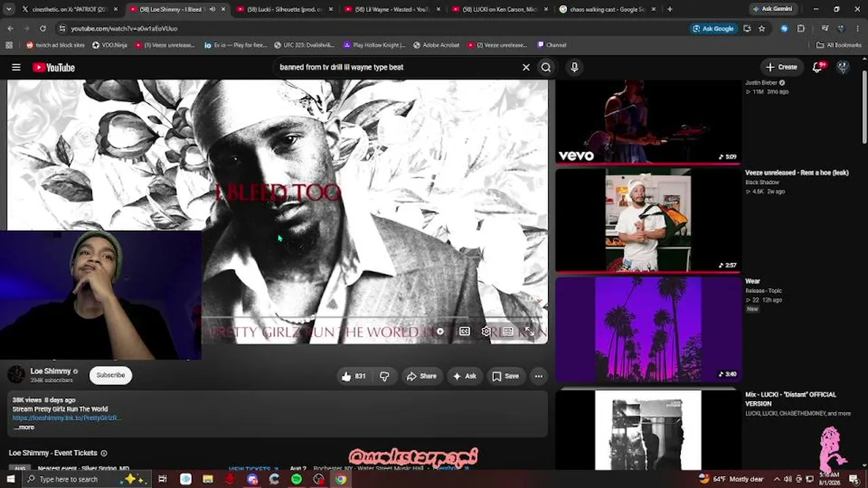Open the VDO.Ninja bookmark
Image resolution: width=868 pixels, height=488 pixels.
pos(109,45)
